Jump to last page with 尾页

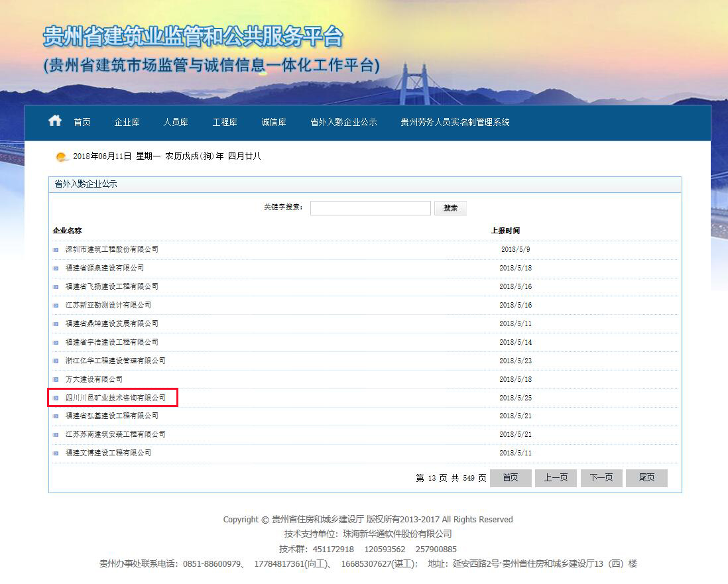click(646, 478)
